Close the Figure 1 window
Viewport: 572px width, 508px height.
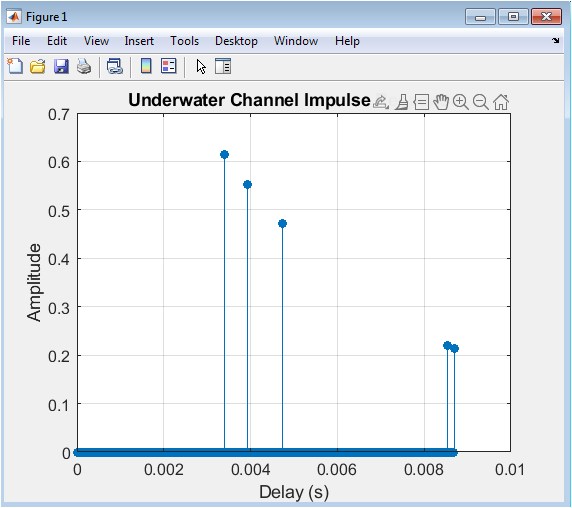point(546,17)
